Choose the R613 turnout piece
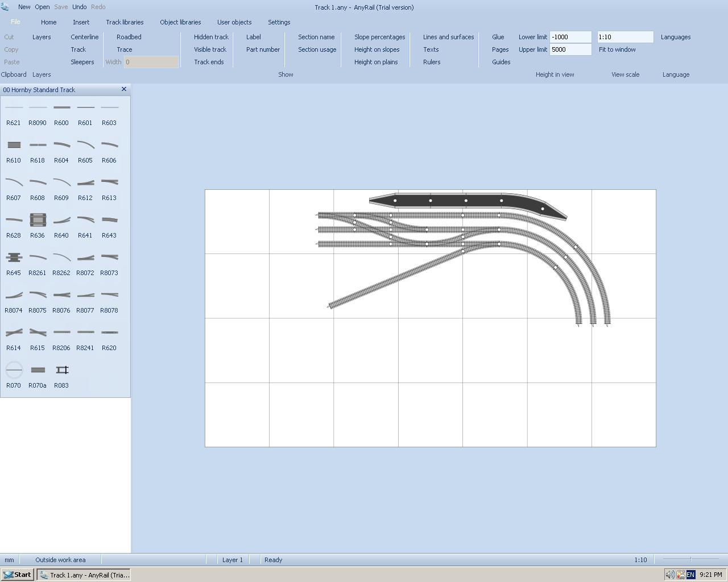This screenshot has width=728, height=582. pos(109,188)
